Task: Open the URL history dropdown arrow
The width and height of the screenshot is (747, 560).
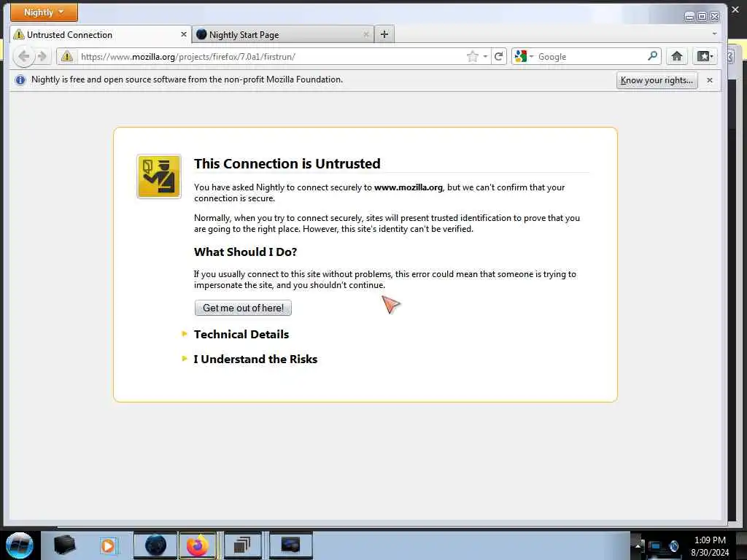Action: [x=485, y=57]
